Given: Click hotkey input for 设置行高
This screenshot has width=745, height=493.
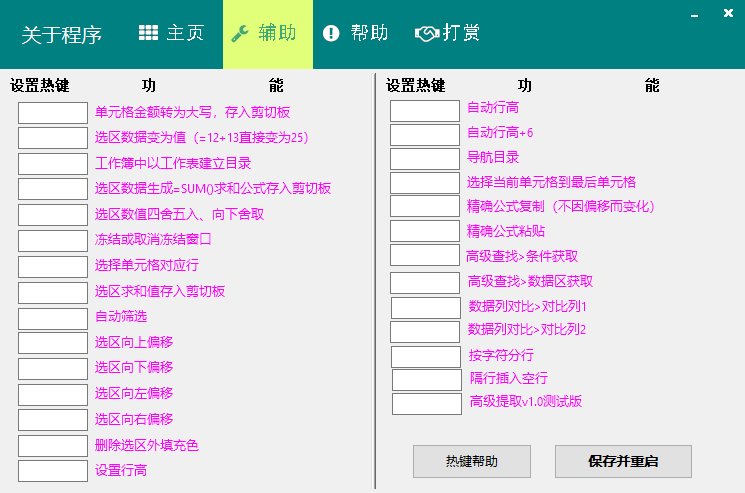Looking at the screenshot, I should point(53,470).
